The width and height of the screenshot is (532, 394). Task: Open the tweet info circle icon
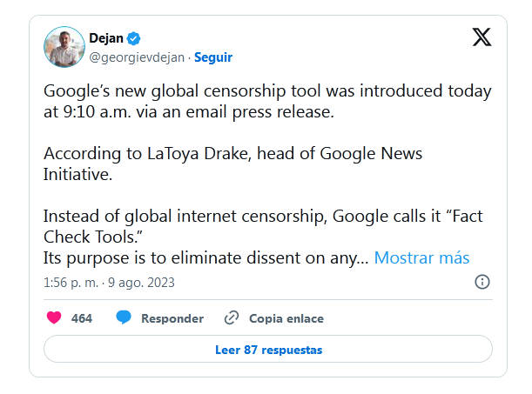tap(482, 282)
